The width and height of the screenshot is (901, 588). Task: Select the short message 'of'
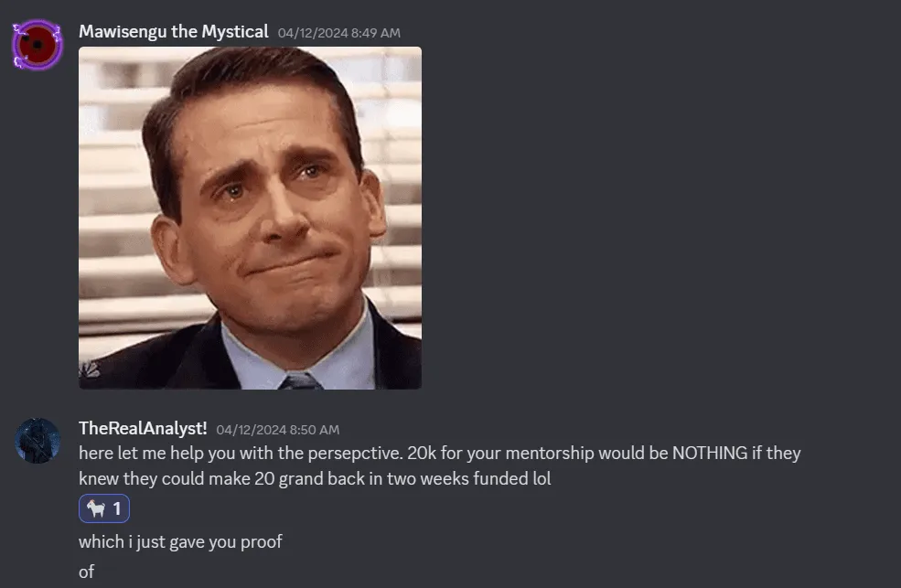(x=86, y=572)
